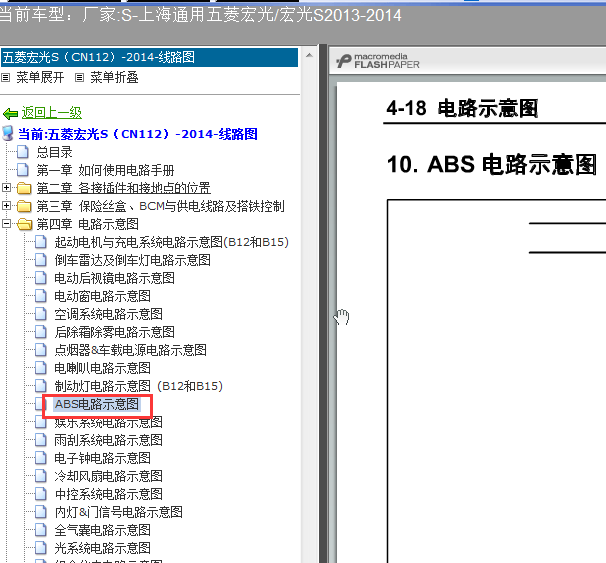Click page icon beside 制动灯电路示意图
The height and width of the screenshot is (563, 606).
point(41,386)
